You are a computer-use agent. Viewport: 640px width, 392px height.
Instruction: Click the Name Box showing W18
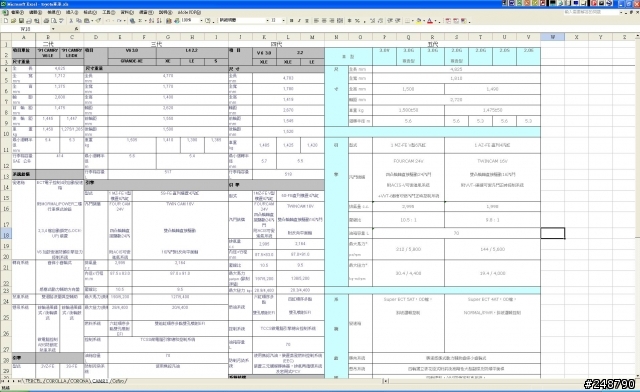25,29
